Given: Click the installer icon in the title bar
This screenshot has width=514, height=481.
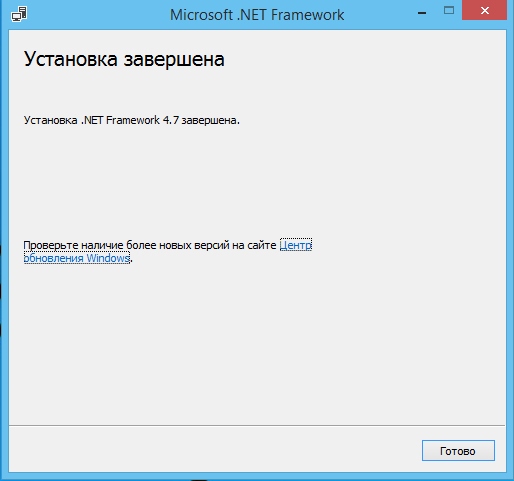Looking at the screenshot, I should [x=19, y=14].
